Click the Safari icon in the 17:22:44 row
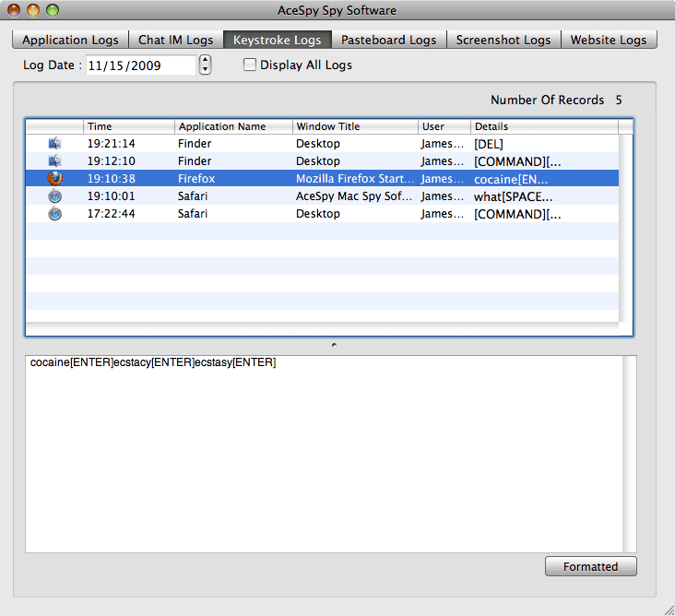The height and width of the screenshot is (616, 675). pos(54,214)
